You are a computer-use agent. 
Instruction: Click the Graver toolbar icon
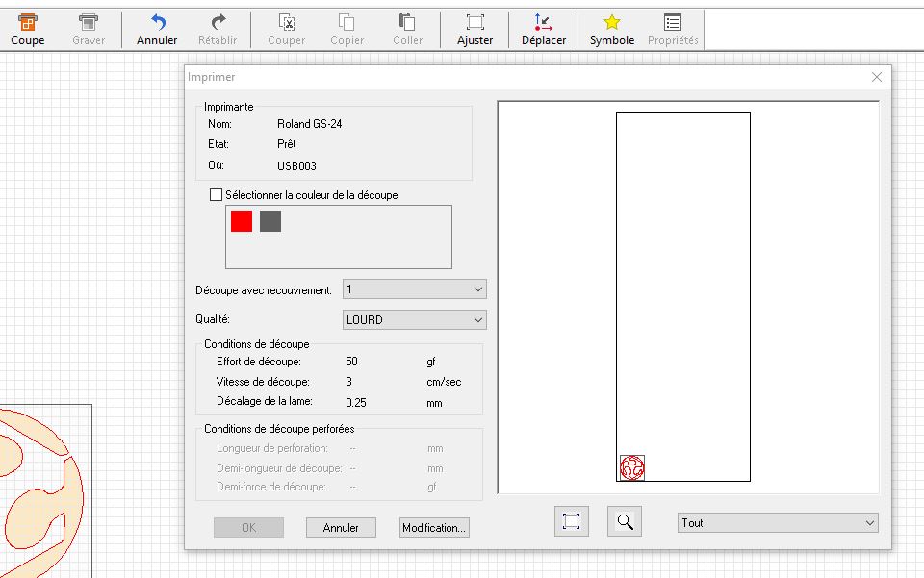(x=89, y=23)
